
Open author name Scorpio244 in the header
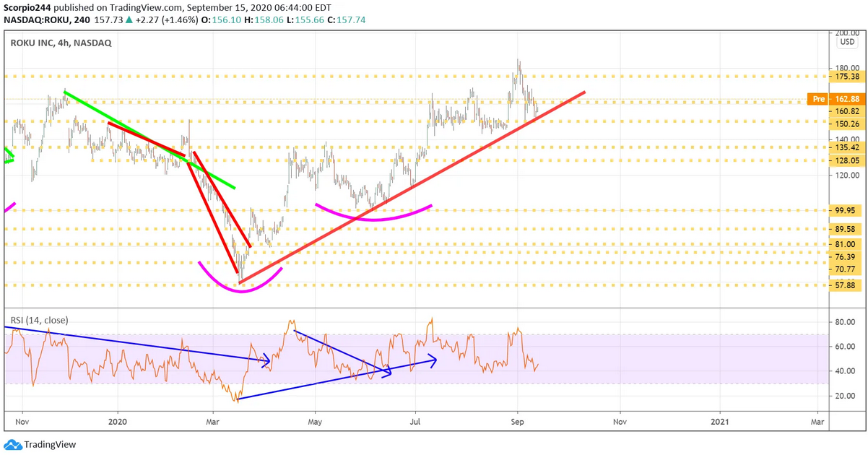pyautogui.click(x=27, y=7)
